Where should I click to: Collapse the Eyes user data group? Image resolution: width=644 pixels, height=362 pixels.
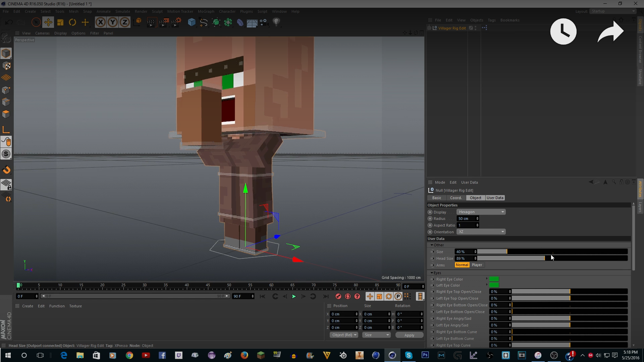tap(432, 273)
